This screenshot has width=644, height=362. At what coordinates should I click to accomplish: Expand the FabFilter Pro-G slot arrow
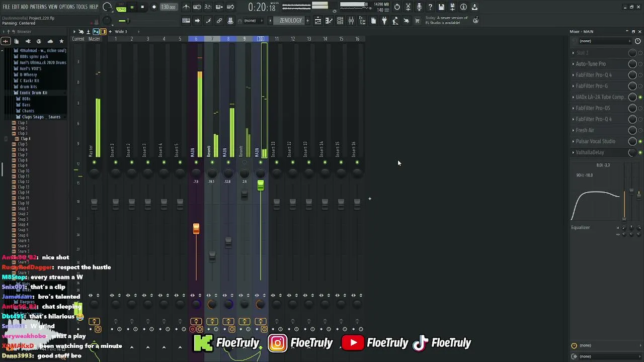click(x=573, y=86)
